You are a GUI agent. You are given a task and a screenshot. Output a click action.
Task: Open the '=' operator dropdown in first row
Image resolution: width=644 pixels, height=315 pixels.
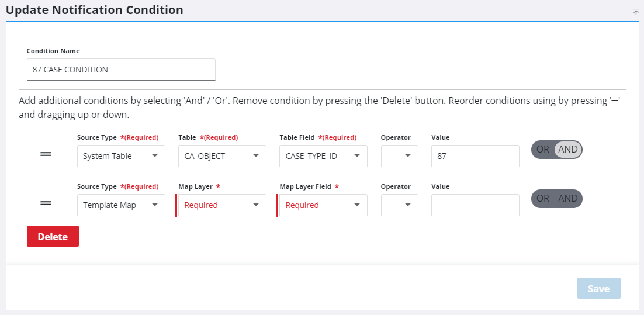tap(400, 156)
